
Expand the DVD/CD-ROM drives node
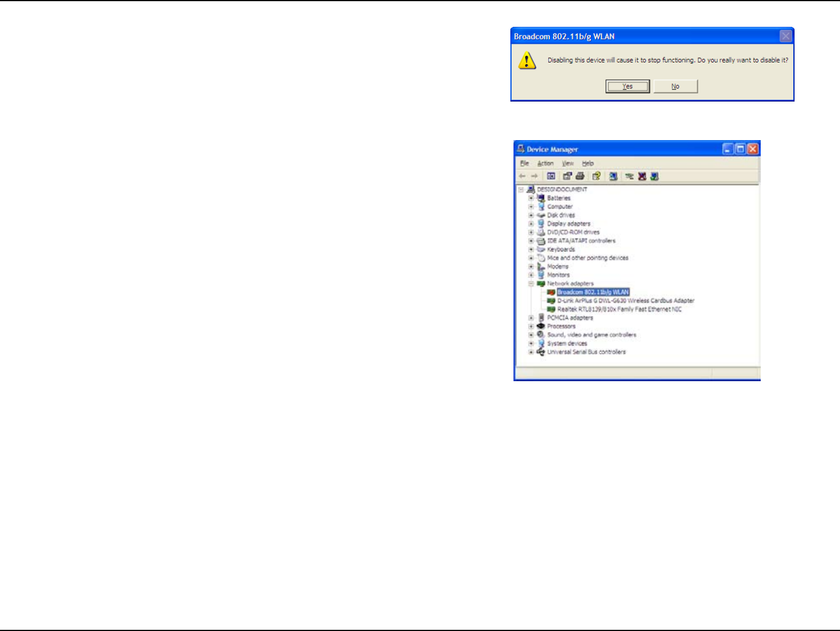[531, 232]
